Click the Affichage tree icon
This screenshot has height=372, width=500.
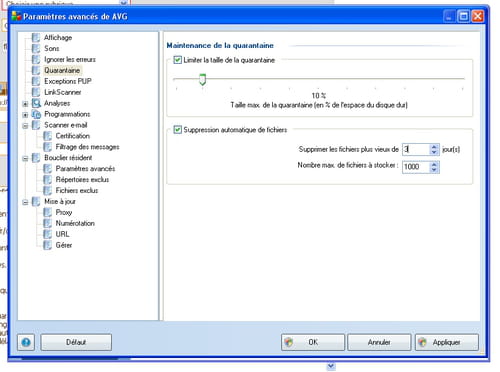click(x=36, y=38)
